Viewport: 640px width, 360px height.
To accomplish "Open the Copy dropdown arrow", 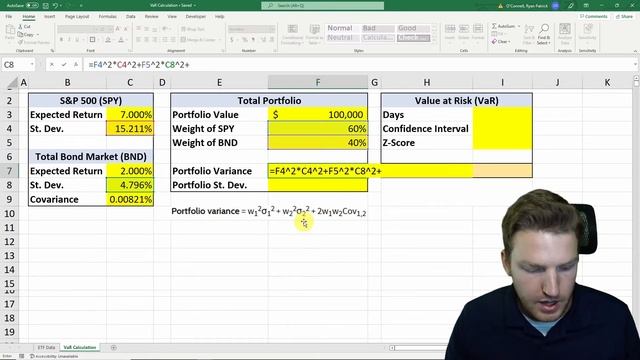I will [x=38, y=35].
